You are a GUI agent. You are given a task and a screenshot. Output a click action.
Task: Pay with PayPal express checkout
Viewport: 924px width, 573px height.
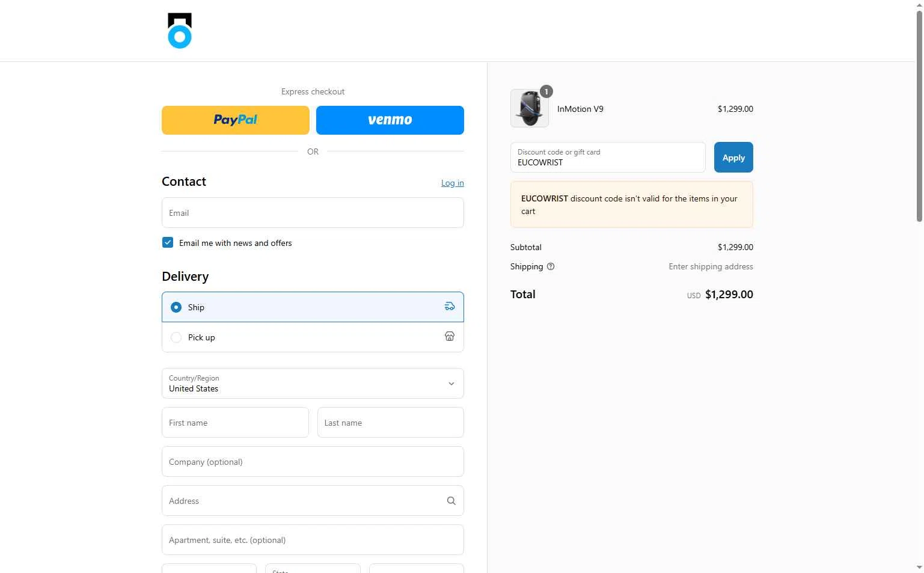tap(236, 120)
